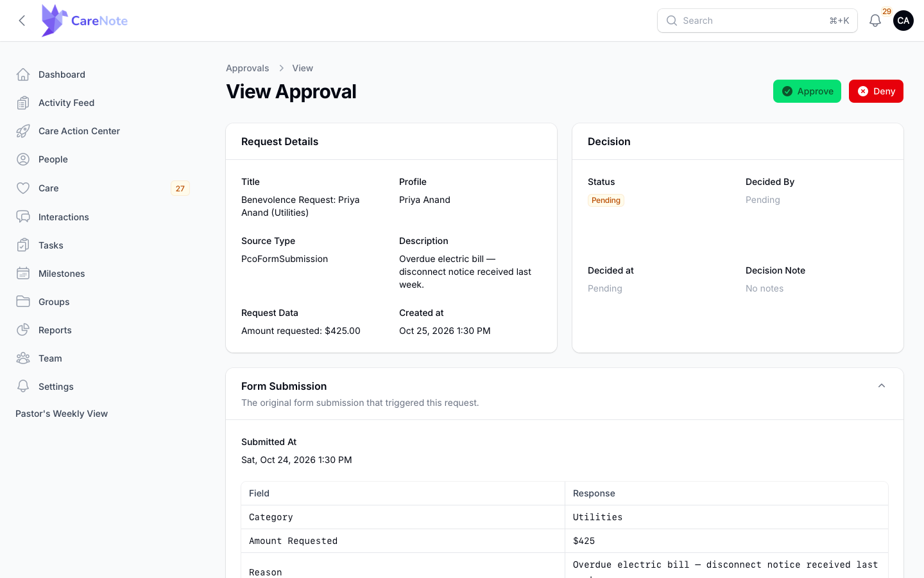The image size is (924, 578).
Task: Click 'Amount requested: $425.00' text
Action: (x=301, y=331)
